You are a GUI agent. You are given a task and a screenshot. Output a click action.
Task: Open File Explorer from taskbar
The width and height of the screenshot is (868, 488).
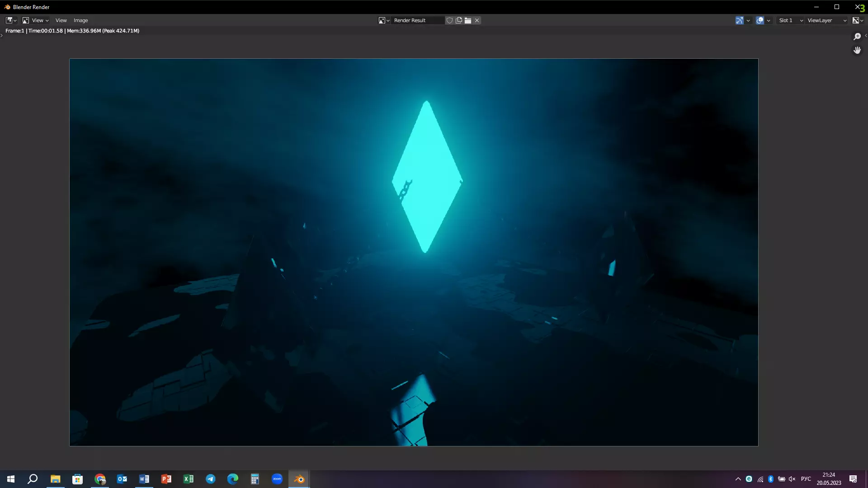pyautogui.click(x=55, y=479)
